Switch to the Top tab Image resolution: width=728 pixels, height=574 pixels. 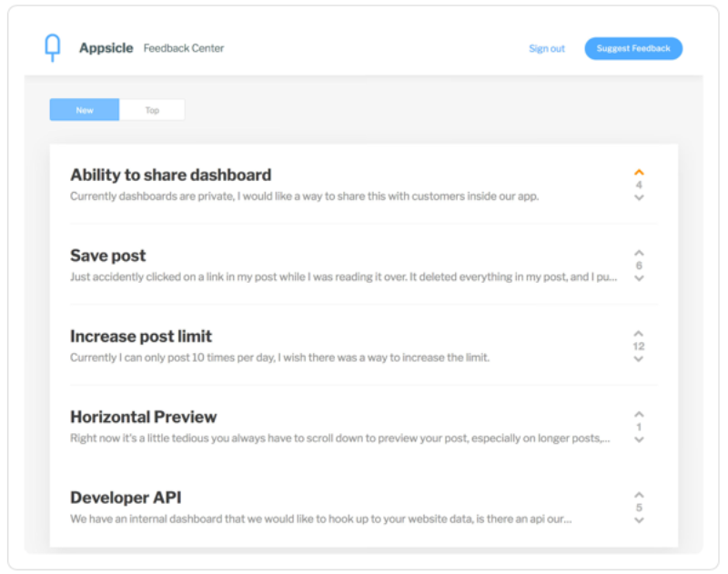(x=152, y=109)
